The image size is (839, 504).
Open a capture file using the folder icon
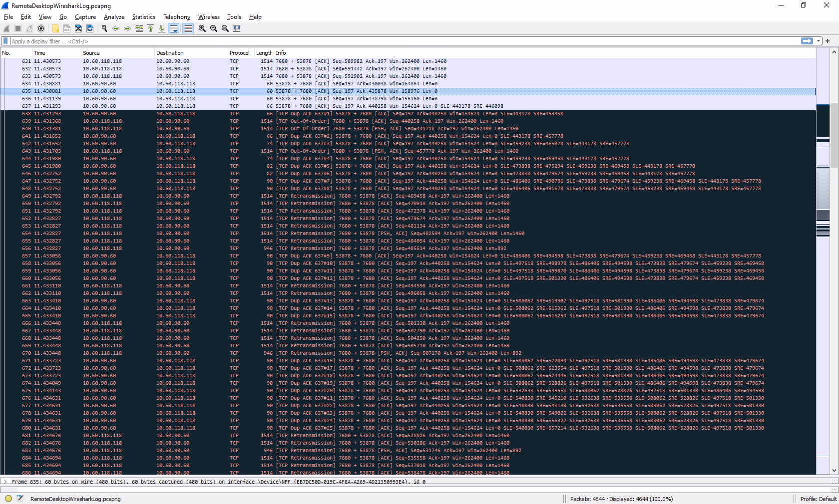click(55, 28)
